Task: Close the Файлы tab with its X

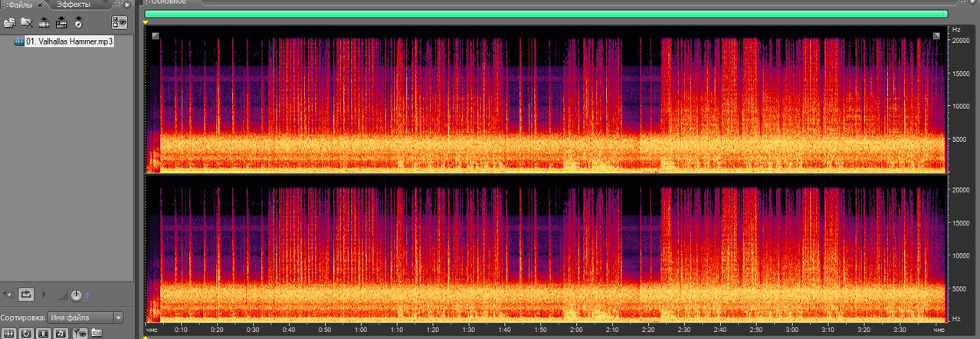Action: point(40,5)
